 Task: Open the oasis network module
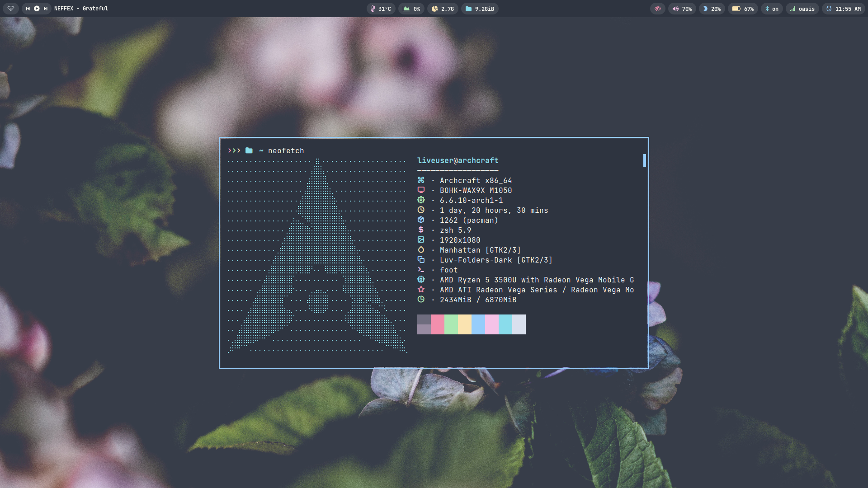pyautogui.click(x=802, y=9)
